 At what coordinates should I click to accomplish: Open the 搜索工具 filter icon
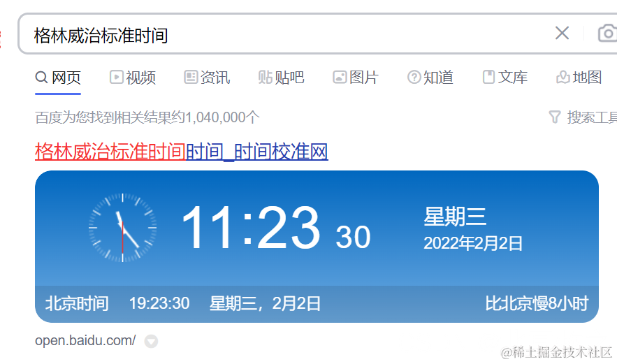pyautogui.click(x=555, y=117)
